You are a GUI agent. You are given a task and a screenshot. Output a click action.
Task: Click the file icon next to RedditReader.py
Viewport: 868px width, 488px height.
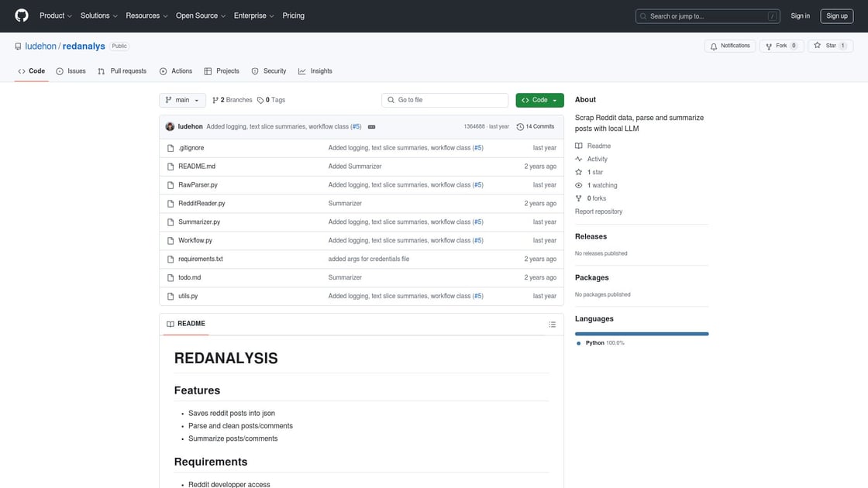(170, 204)
